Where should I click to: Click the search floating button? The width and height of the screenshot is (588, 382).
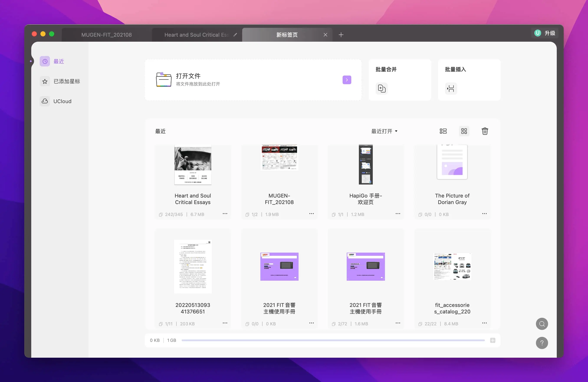coord(542,324)
